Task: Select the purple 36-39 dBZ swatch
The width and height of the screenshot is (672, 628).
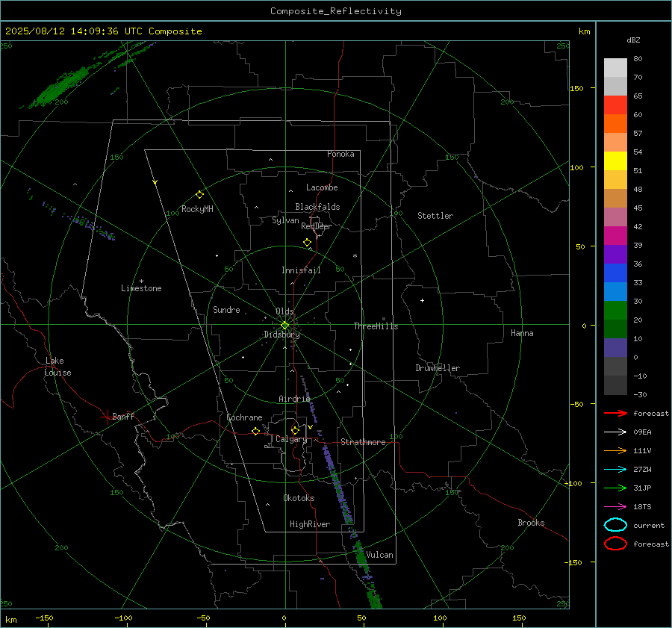Action: [x=615, y=255]
